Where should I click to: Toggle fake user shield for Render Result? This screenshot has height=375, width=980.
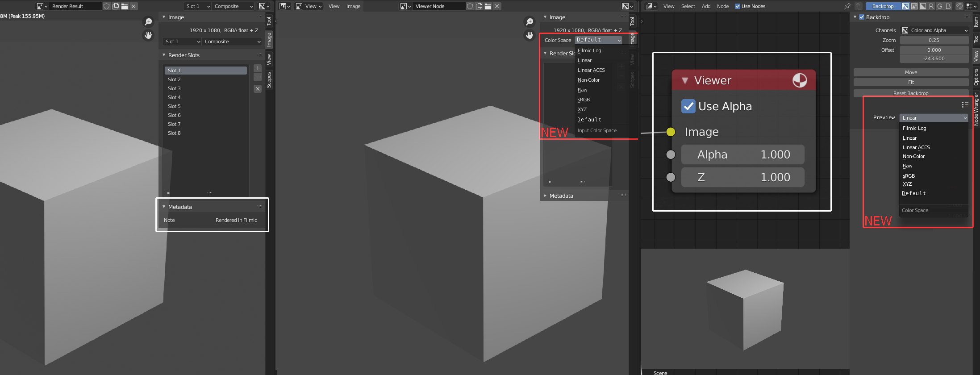(x=107, y=6)
